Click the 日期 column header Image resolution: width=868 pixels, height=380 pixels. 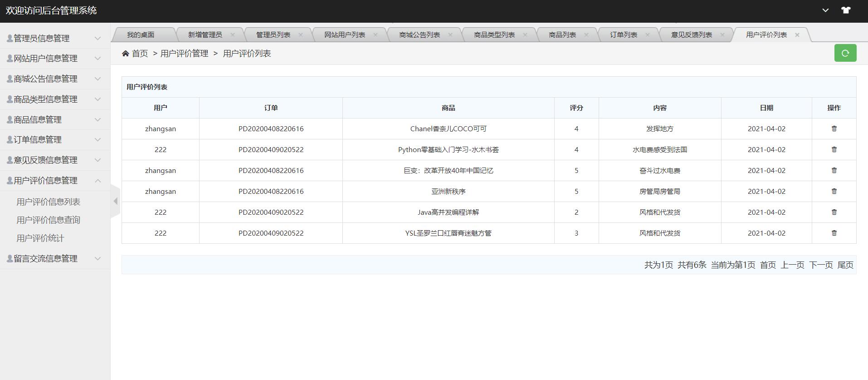[766, 108]
